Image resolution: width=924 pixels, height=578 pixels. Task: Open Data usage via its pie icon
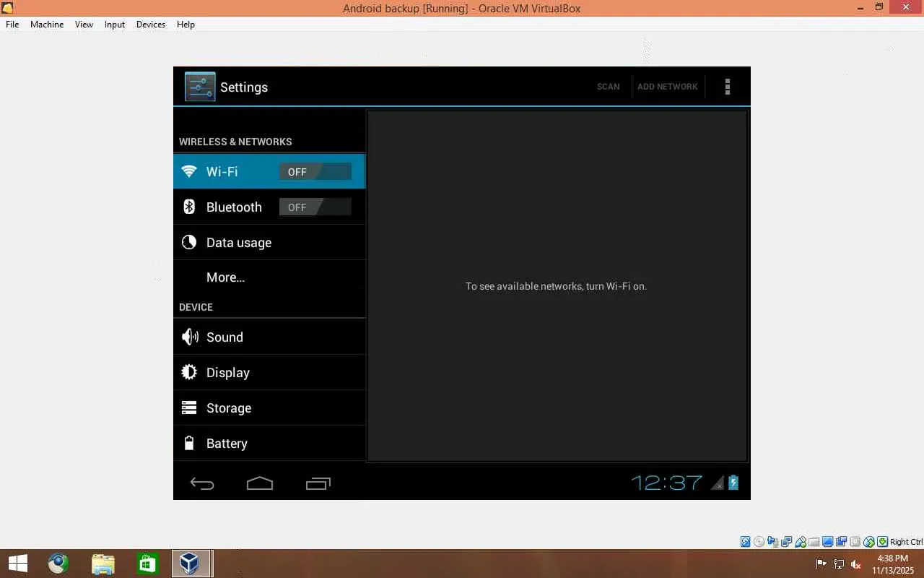(189, 242)
